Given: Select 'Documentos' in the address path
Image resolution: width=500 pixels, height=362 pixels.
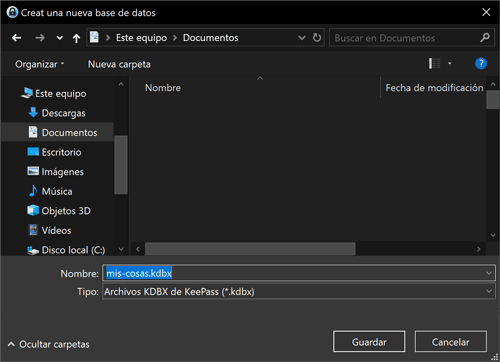Looking at the screenshot, I should tap(210, 38).
